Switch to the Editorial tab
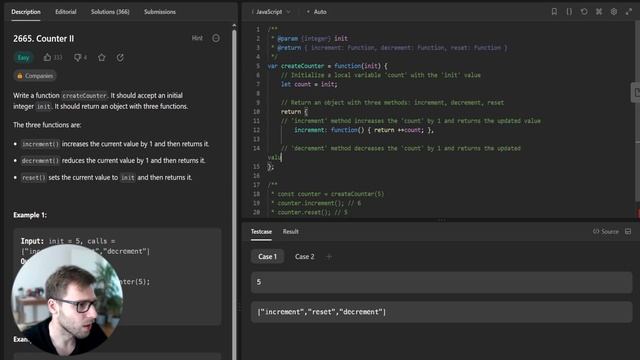 [x=66, y=12]
